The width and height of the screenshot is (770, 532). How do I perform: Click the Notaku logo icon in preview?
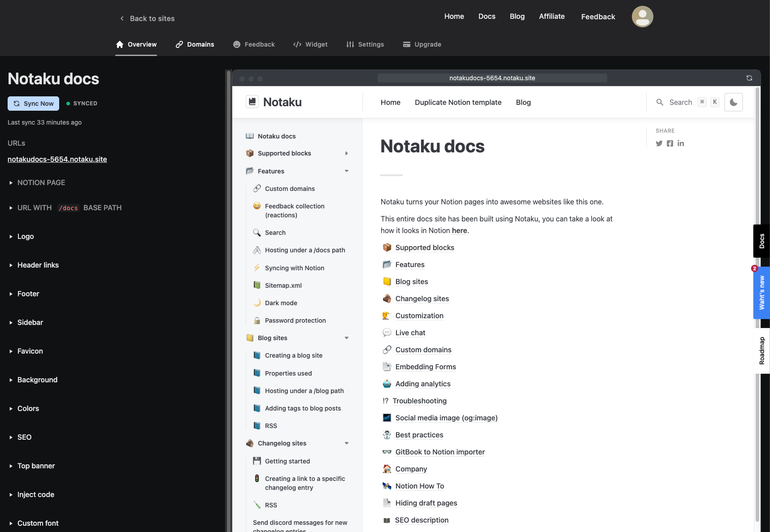(252, 102)
